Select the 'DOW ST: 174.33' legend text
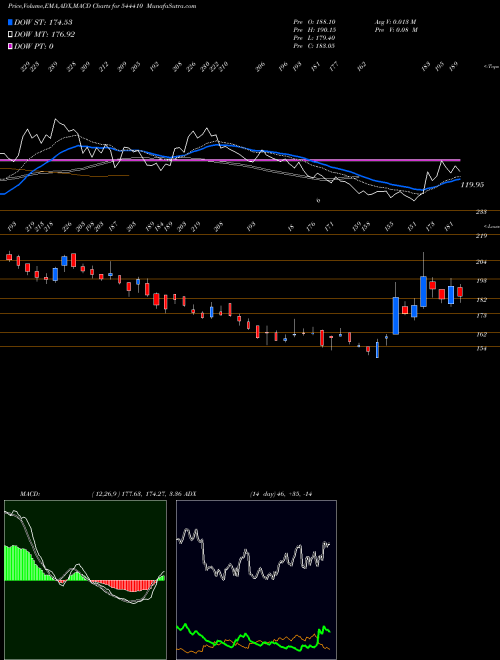The image size is (500, 660). [44, 22]
